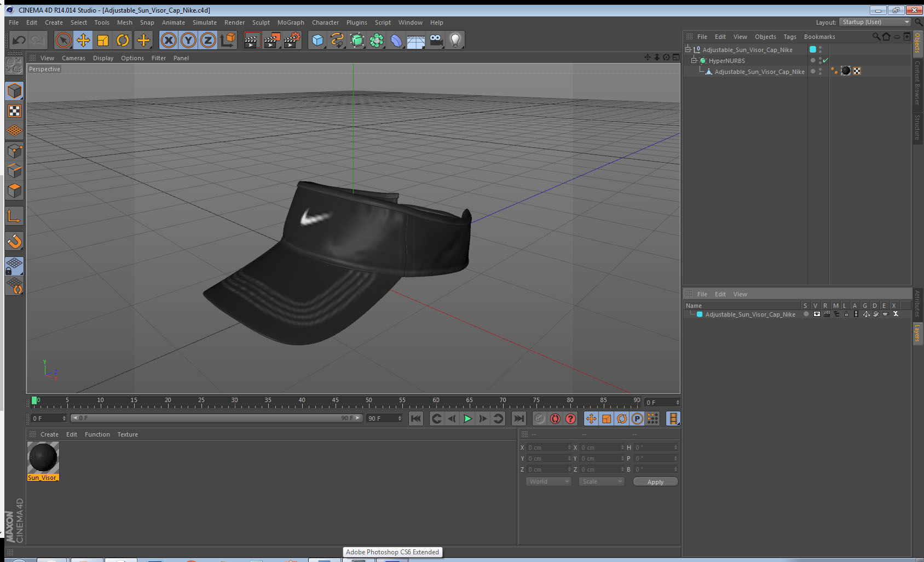The height and width of the screenshot is (562, 924).
Task: Toggle Y axis lock
Action: point(188,40)
